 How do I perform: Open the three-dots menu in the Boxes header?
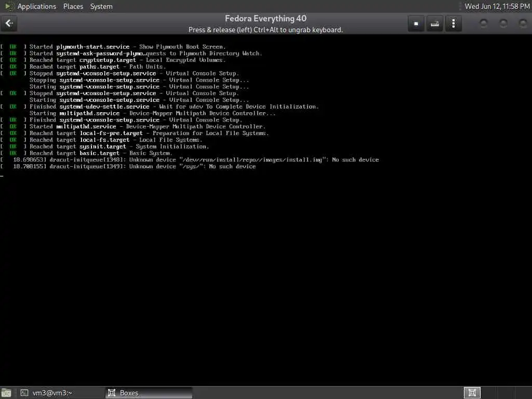tap(453, 24)
